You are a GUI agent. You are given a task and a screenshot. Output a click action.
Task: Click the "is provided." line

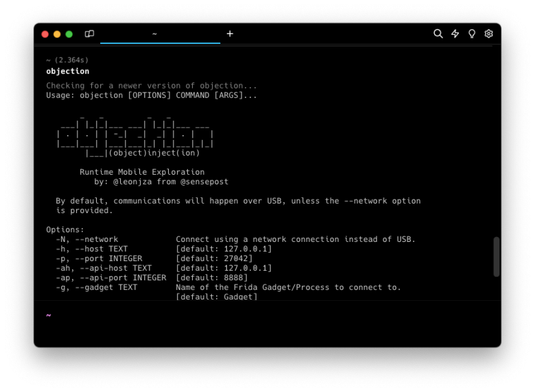[84, 210]
